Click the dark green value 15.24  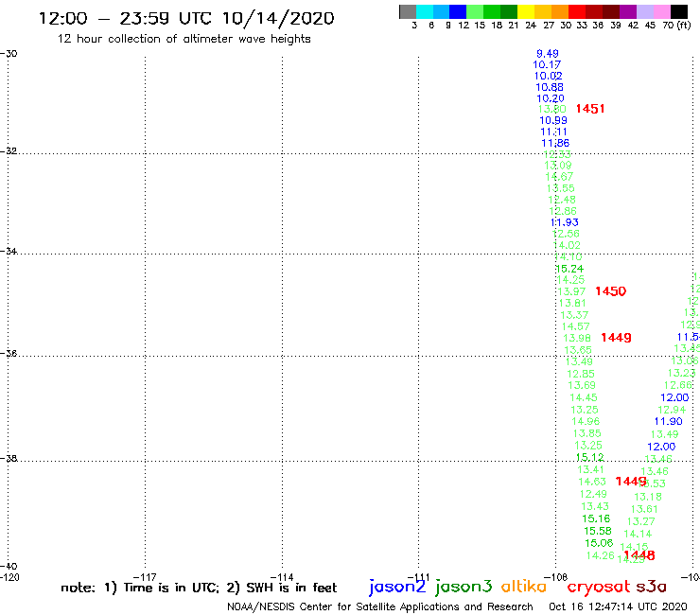click(569, 269)
